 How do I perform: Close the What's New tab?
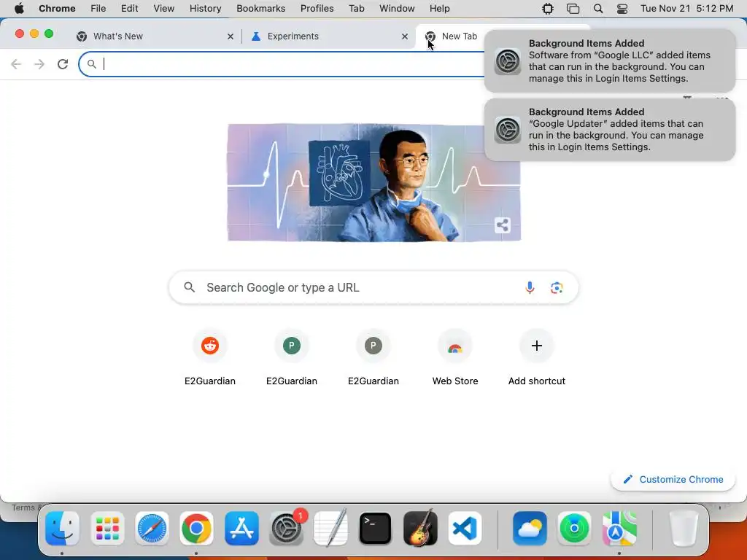pyautogui.click(x=231, y=36)
